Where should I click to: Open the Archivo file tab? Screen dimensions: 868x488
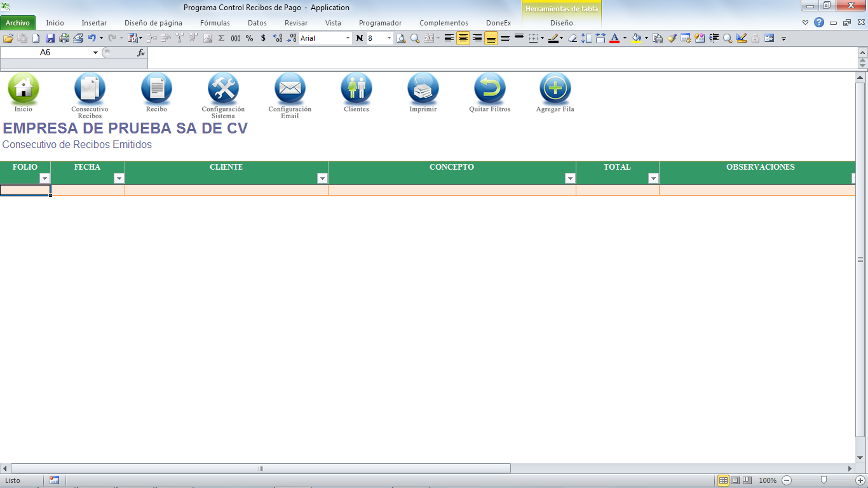pyautogui.click(x=18, y=23)
